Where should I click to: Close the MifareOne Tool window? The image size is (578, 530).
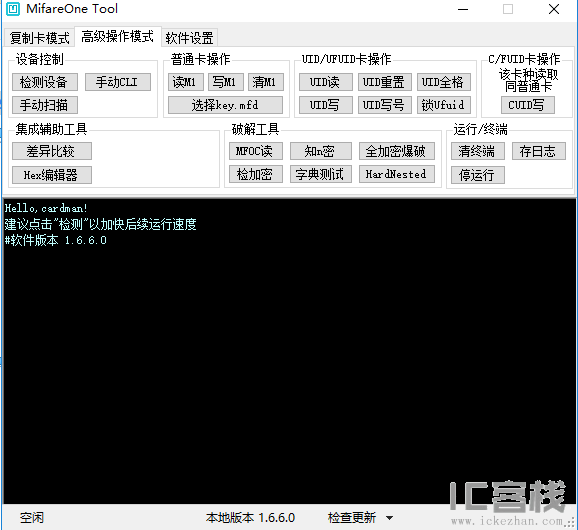click(x=554, y=10)
